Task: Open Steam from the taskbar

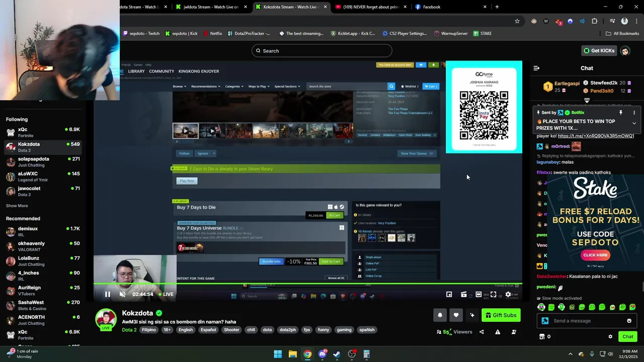Action: pyautogui.click(x=337, y=354)
